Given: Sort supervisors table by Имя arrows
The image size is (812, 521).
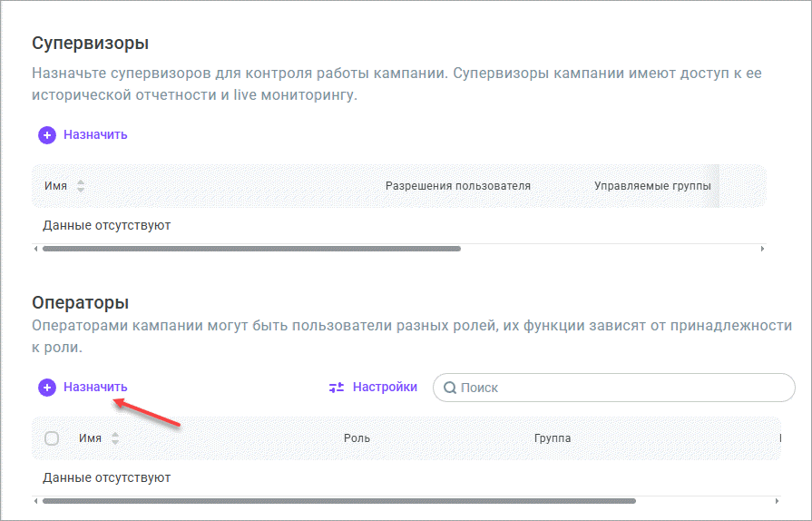Looking at the screenshot, I should click(81, 186).
